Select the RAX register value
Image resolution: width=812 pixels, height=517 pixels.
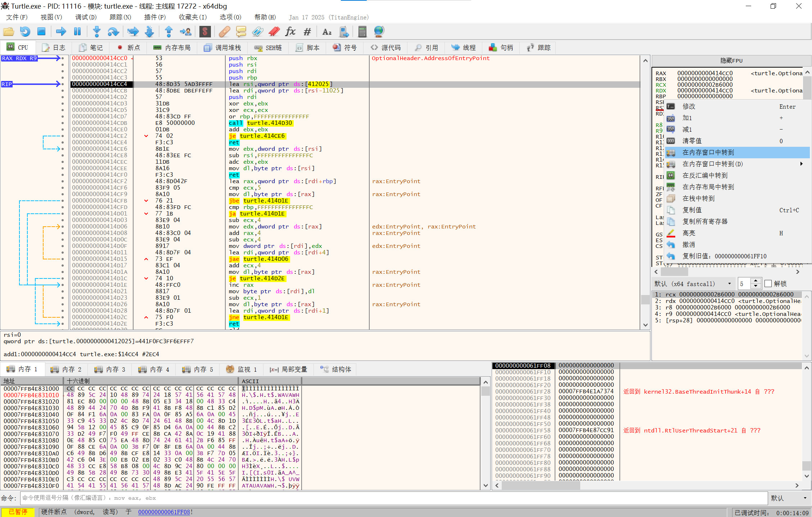705,73
